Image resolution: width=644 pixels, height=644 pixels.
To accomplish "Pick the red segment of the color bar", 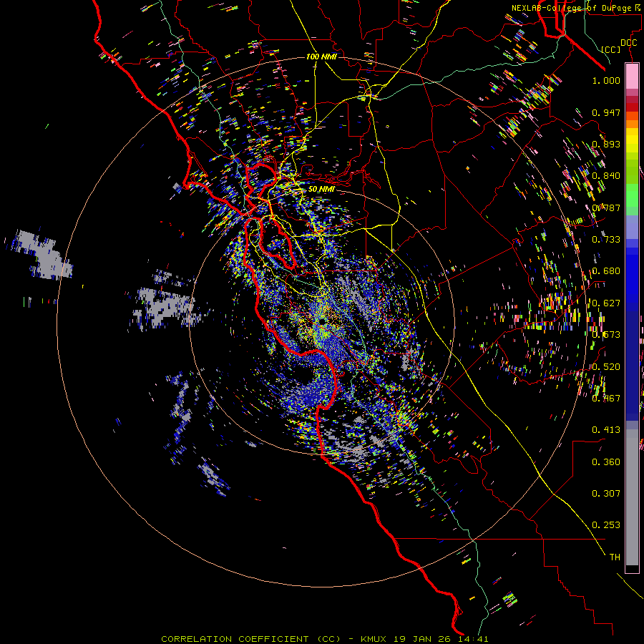I will [632, 107].
